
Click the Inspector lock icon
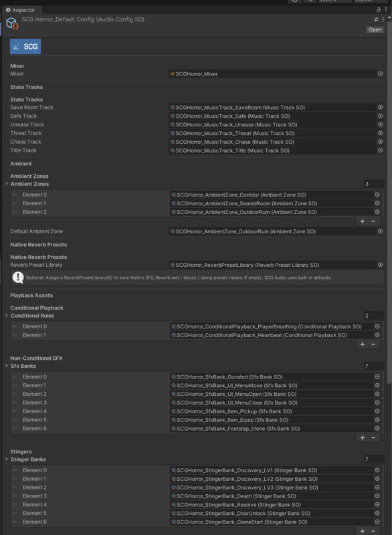379,9
